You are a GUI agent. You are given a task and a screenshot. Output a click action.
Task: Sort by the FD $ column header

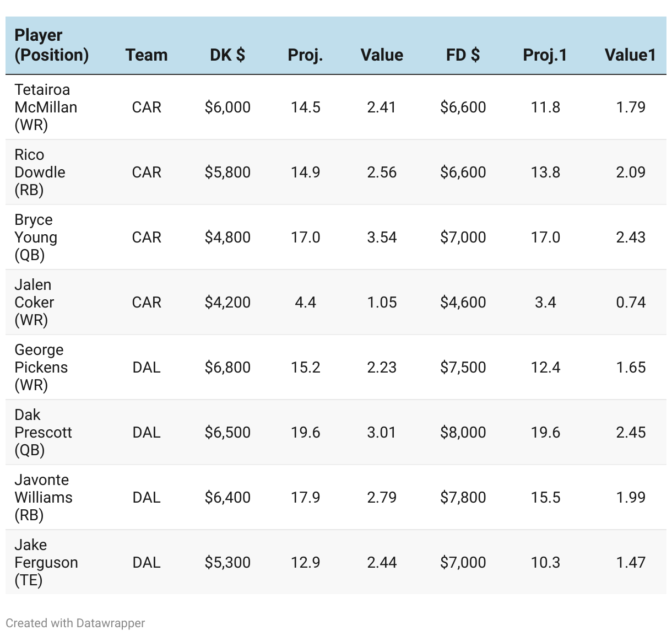463,55
